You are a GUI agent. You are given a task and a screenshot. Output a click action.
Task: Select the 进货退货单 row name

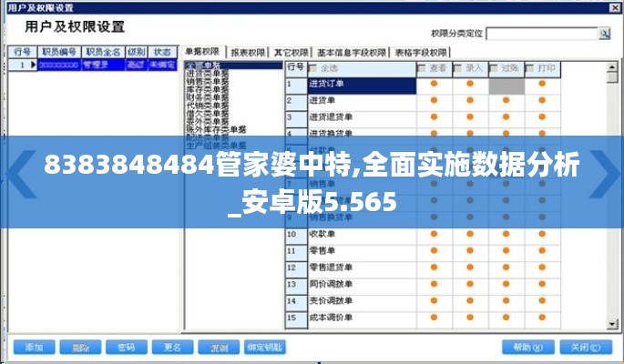pyautogui.click(x=331, y=117)
